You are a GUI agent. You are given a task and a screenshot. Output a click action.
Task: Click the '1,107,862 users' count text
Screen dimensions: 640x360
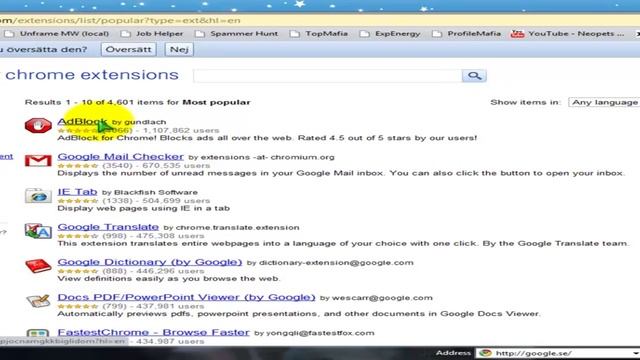pos(181,131)
